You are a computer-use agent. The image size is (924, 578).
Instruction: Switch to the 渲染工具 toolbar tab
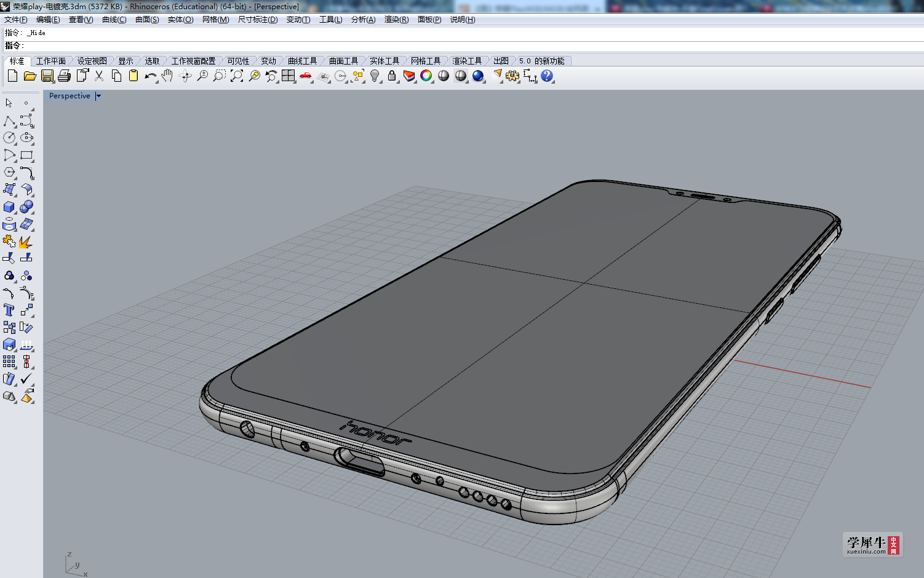[468, 61]
